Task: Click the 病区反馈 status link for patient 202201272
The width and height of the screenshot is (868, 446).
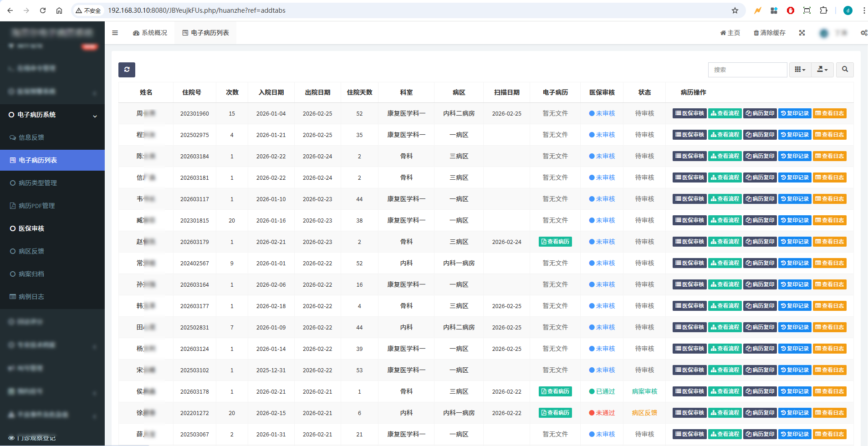Action: (643, 413)
